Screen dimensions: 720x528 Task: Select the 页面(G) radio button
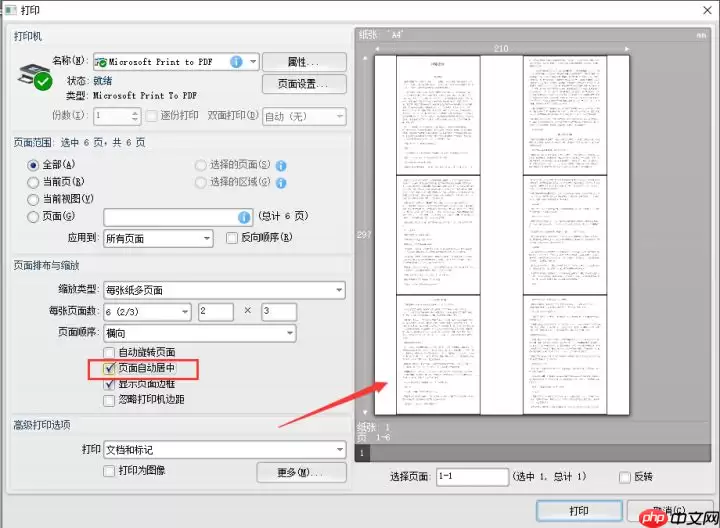[33, 217]
